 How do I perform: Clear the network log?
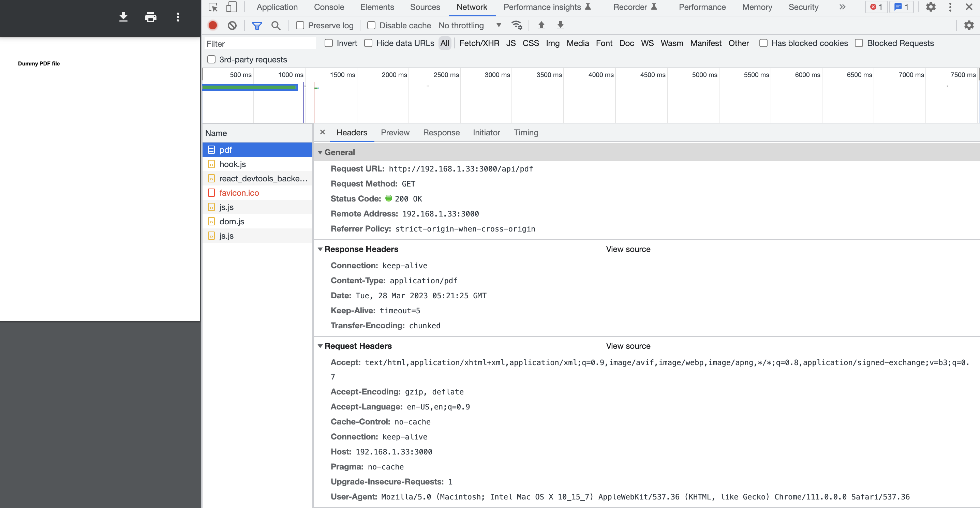point(232,26)
